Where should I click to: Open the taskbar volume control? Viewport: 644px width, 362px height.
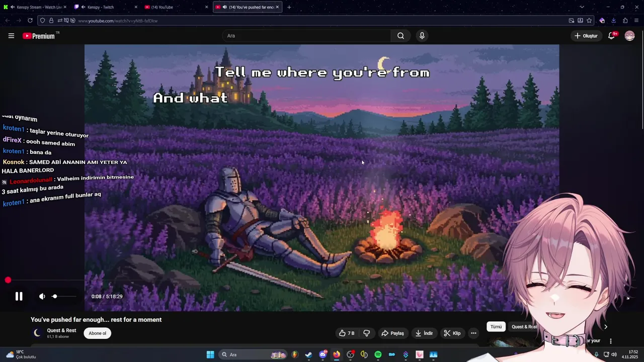614,354
